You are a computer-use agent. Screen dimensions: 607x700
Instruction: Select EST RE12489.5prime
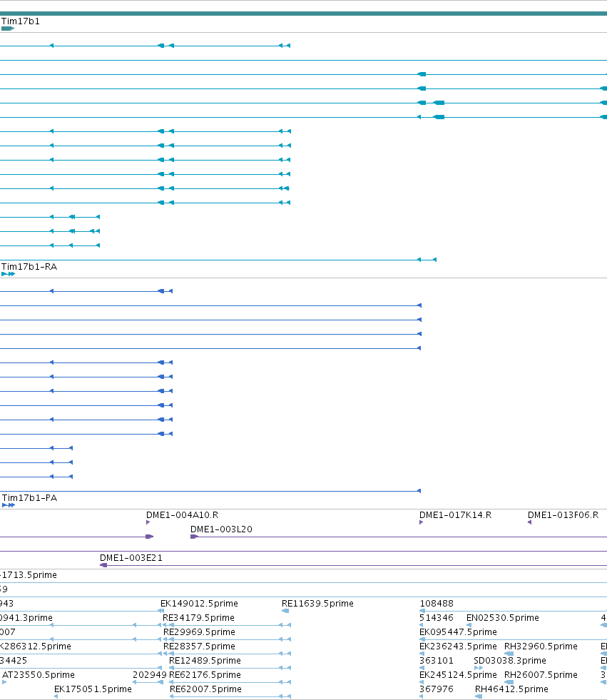tap(205, 661)
